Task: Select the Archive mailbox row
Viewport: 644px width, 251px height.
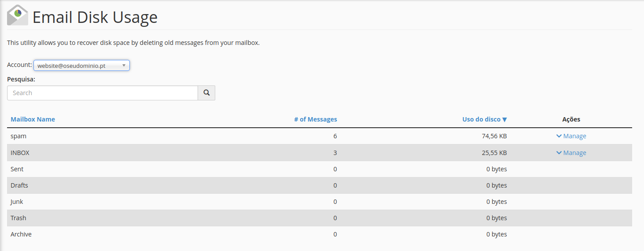Action: [21, 234]
